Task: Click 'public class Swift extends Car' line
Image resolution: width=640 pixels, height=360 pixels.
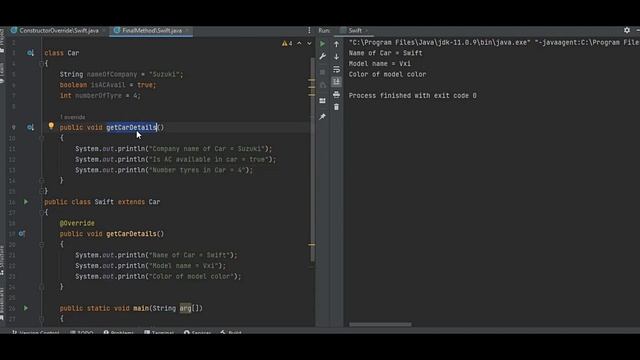Action: point(102,202)
